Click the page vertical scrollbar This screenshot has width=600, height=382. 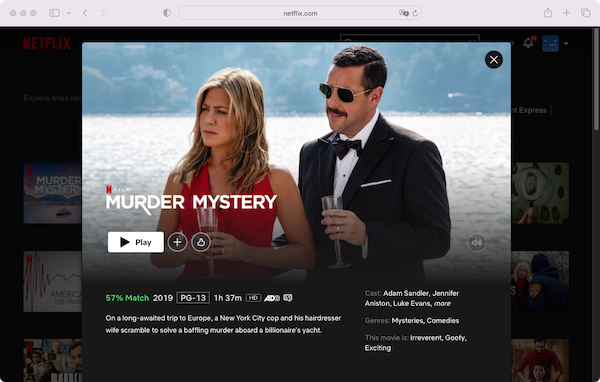(597, 80)
